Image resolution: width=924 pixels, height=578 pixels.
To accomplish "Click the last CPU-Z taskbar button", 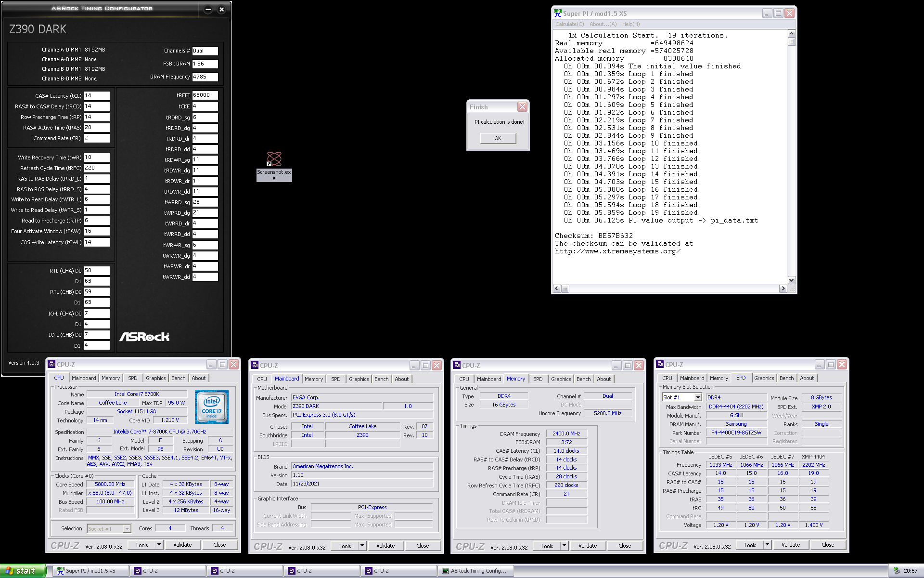I will point(398,571).
